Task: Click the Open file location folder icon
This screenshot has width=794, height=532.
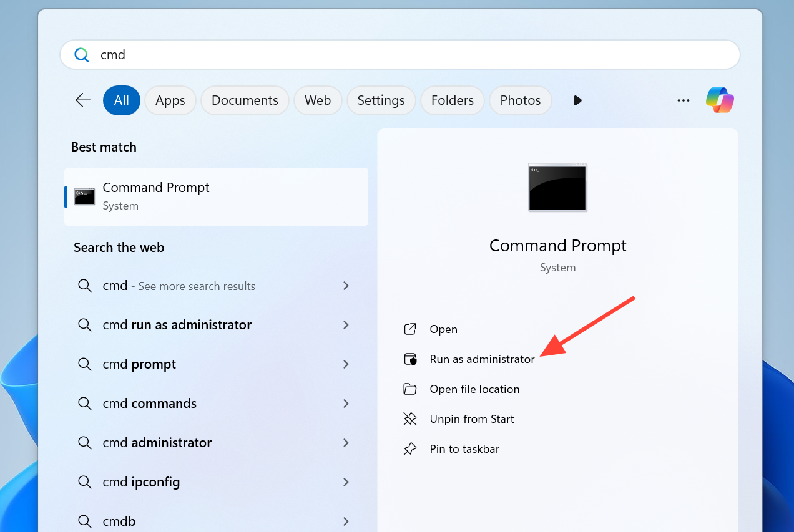Action: tap(410, 389)
